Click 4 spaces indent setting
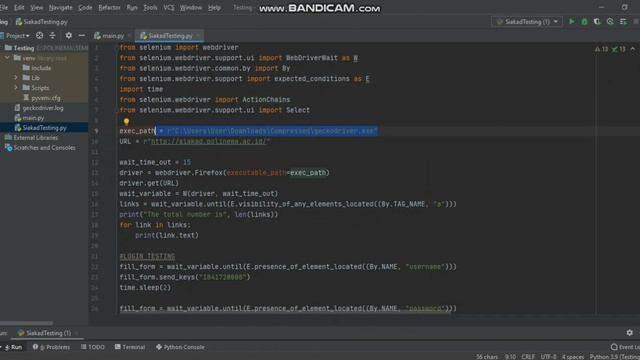640x360 pixels. pyautogui.click(x=573, y=357)
